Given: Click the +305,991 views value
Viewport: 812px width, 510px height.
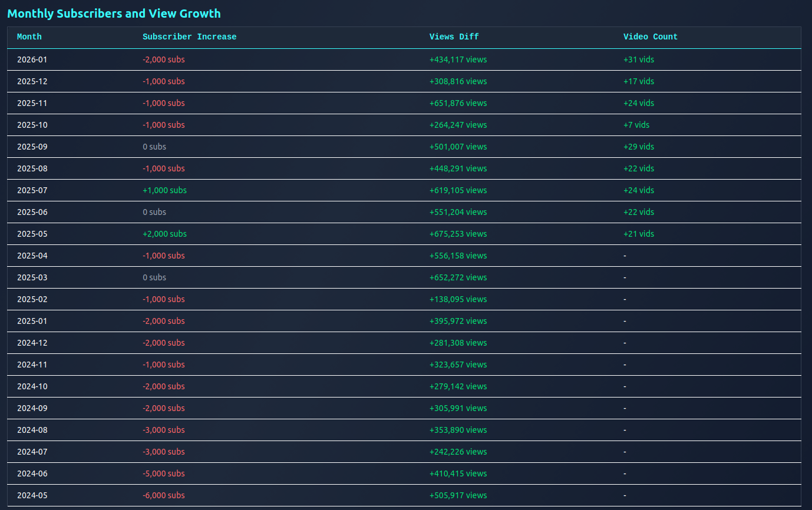Looking at the screenshot, I should (x=458, y=408).
